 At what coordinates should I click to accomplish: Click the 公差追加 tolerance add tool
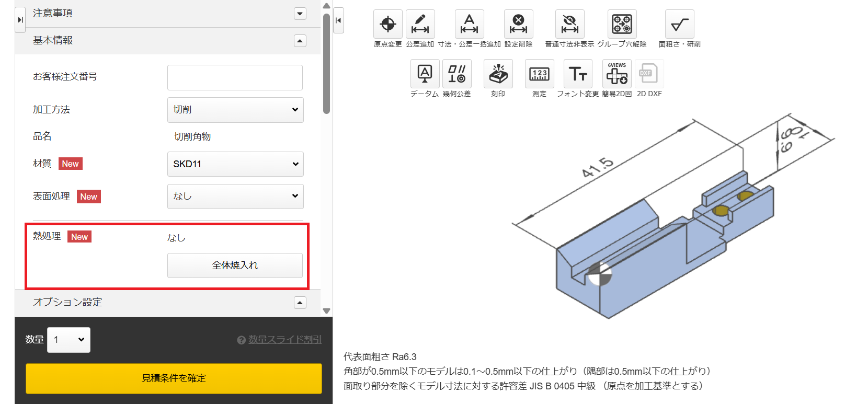click(x=420, y=24)
